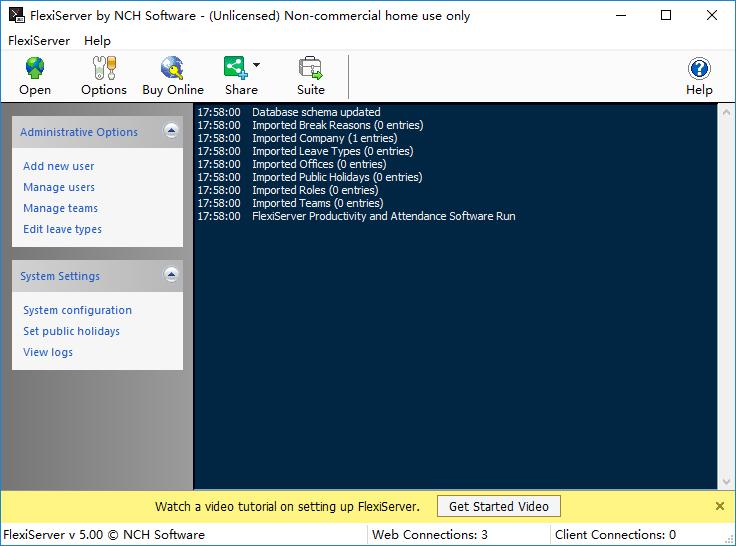This screenshot has width=736, height=546.
Task: Dismiss the yellow video tutorial banner
Action: pos(720,506)
